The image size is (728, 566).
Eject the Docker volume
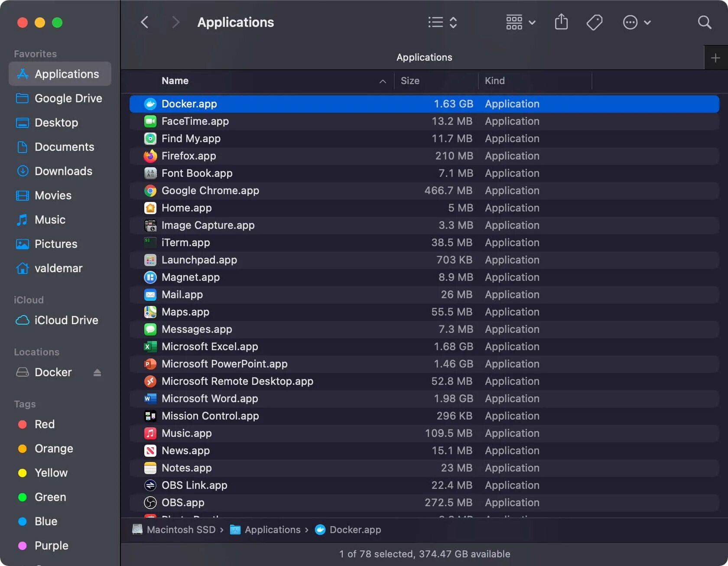point(97,372)
